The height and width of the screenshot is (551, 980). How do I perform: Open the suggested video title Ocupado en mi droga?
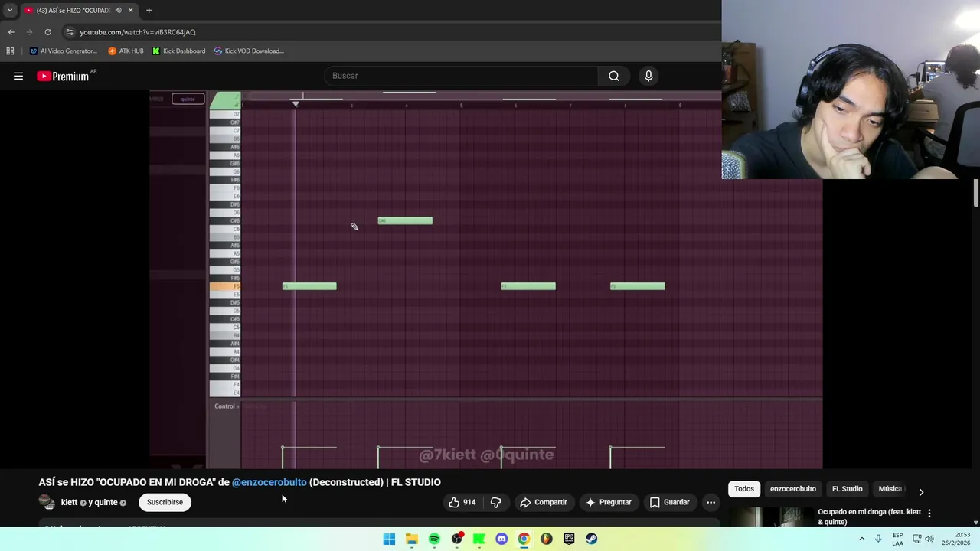(x=869, y=517)
